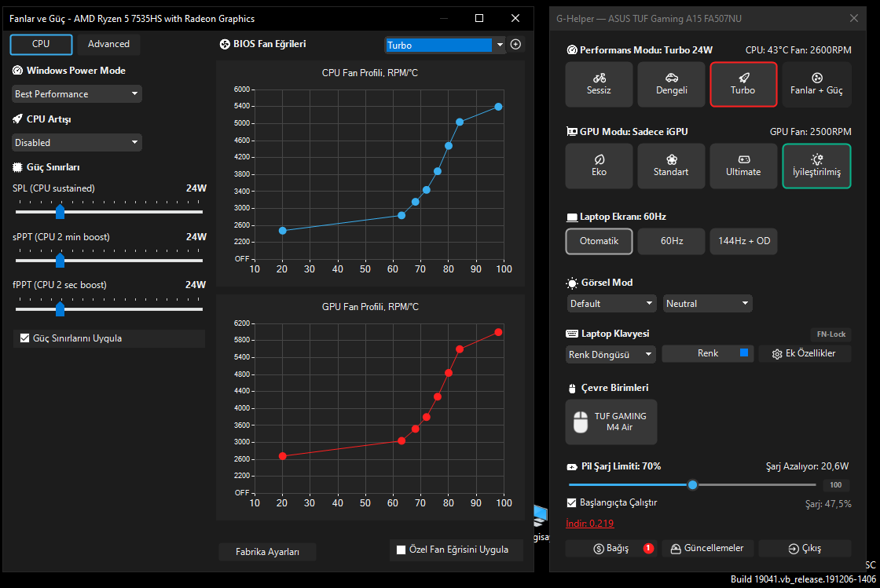The image size is (880, 588).
Task: Enable Ultimate GPU mode
Action: 743,166
